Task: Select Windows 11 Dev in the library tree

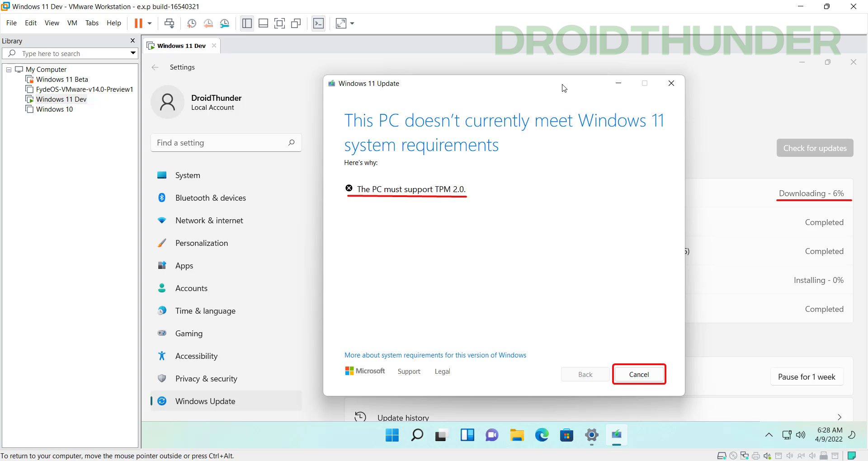Action: click(56, 99)
